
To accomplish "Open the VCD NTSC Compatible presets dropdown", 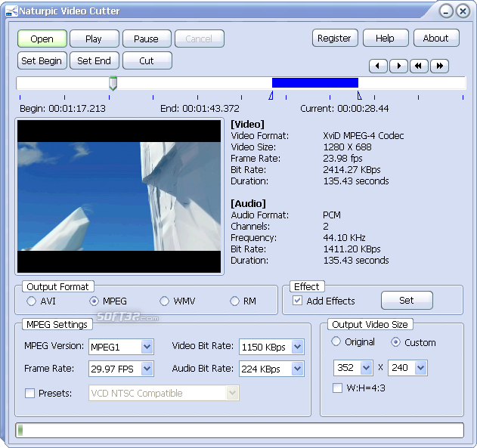I will (x=232, y=393).
